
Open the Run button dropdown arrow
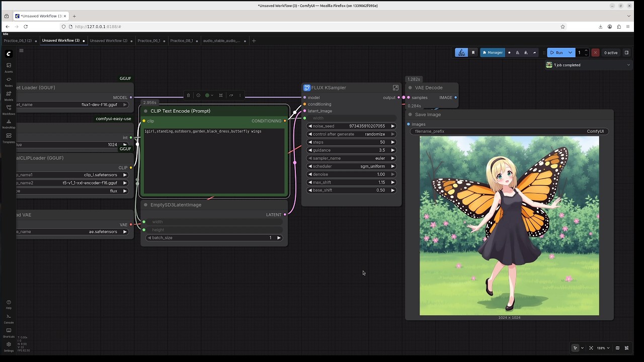(570, 52)
